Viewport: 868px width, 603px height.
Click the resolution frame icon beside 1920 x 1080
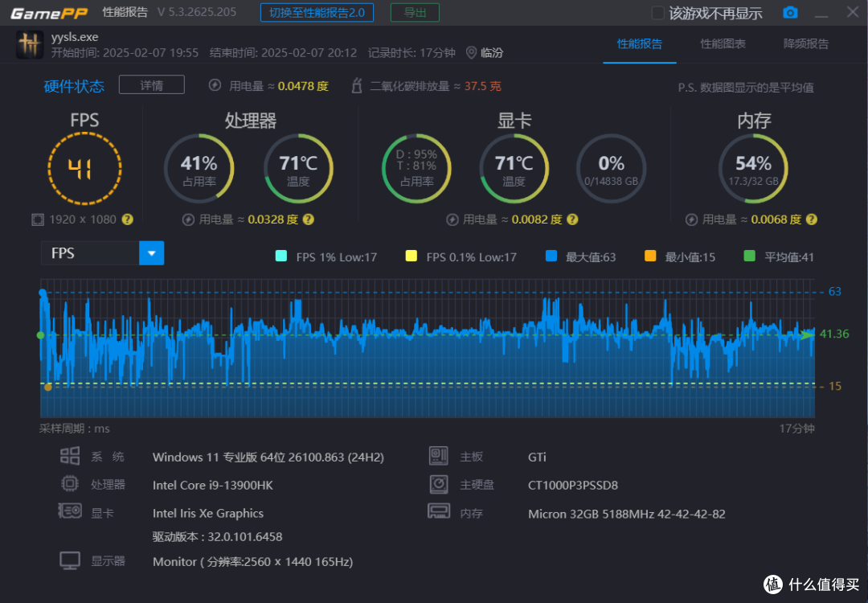(38, 219)
